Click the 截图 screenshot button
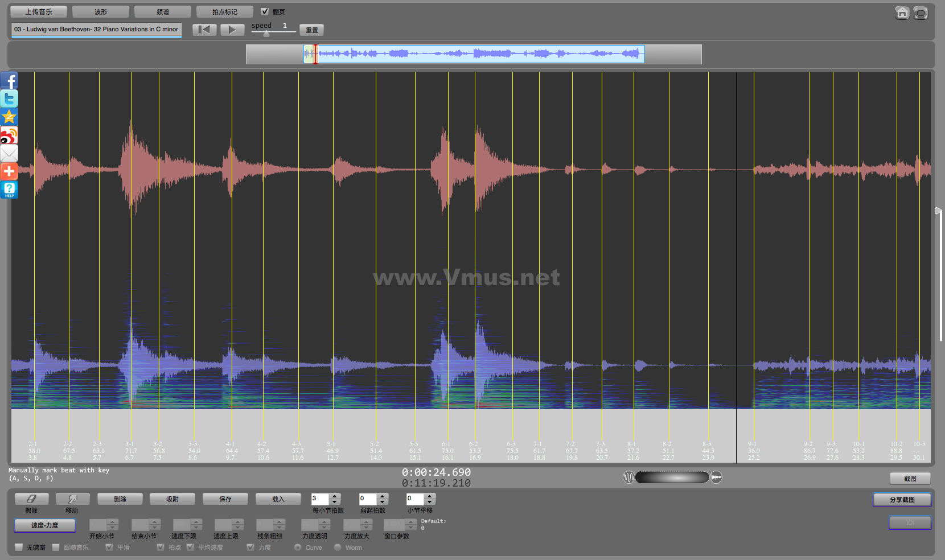The height and width of the screenshot is (560, 945). [910, 479]
